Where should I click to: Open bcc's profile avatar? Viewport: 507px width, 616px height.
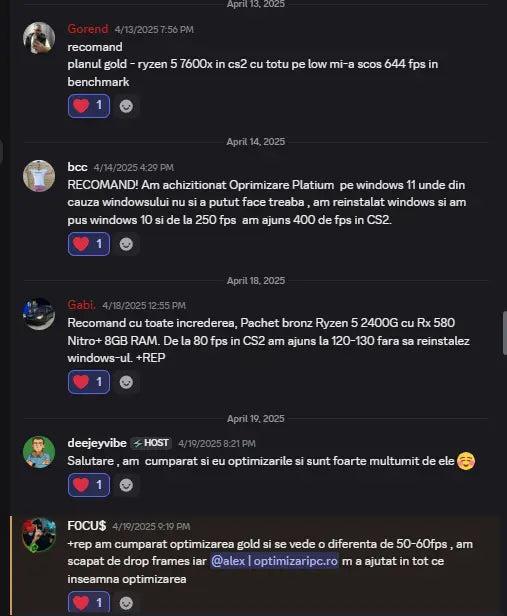(x=39, y=176)
